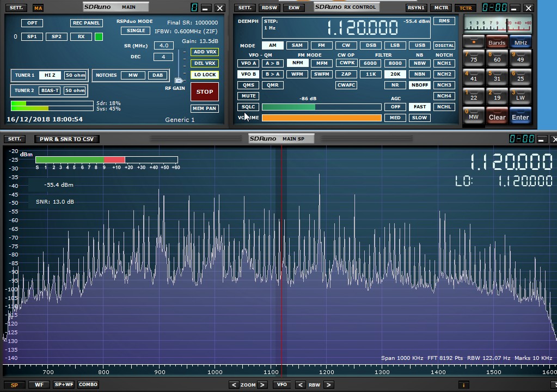Switch keypad to MHz mode
The height and width of the screenshot is (392, 557).
[521, 42]
